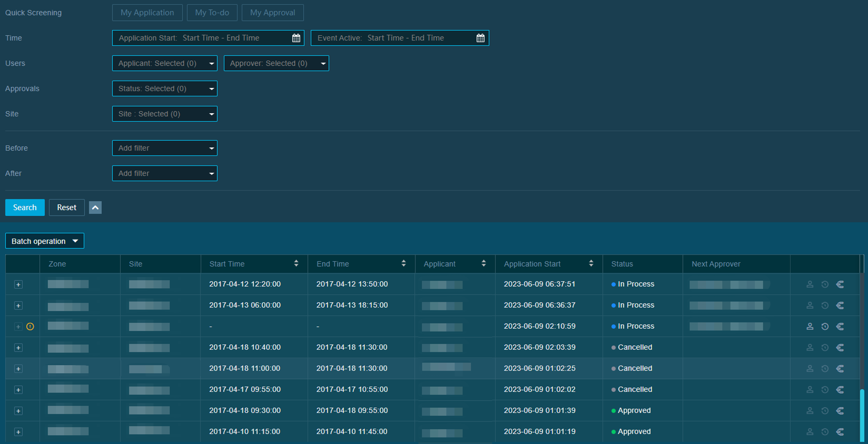Viewport: 868px width, 444px height.
Task: Open the Before Add filter dropdown
Action: tap(165, 148)
